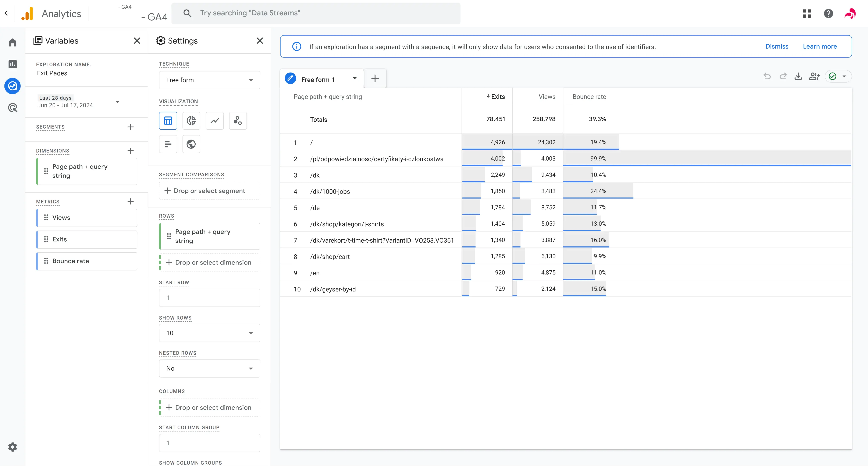The width and height of the screenshot is (868, 466).
Task: Open the Technique Free form dropdown
Action: pyautogui.click(x=210, y=80)
